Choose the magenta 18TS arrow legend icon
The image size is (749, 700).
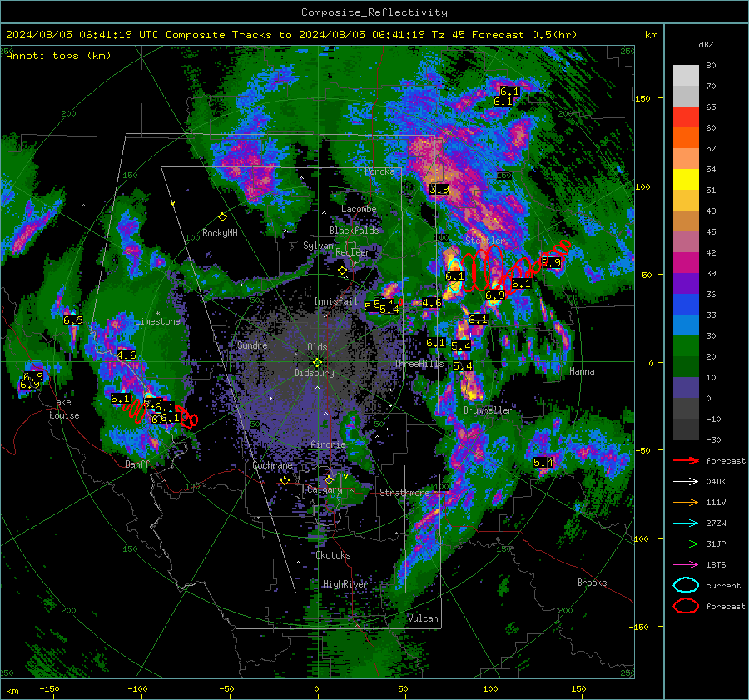[x=686, y=565]
